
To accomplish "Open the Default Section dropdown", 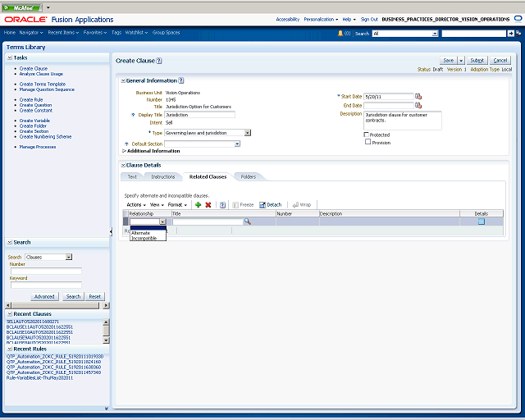I will point(237,144).
